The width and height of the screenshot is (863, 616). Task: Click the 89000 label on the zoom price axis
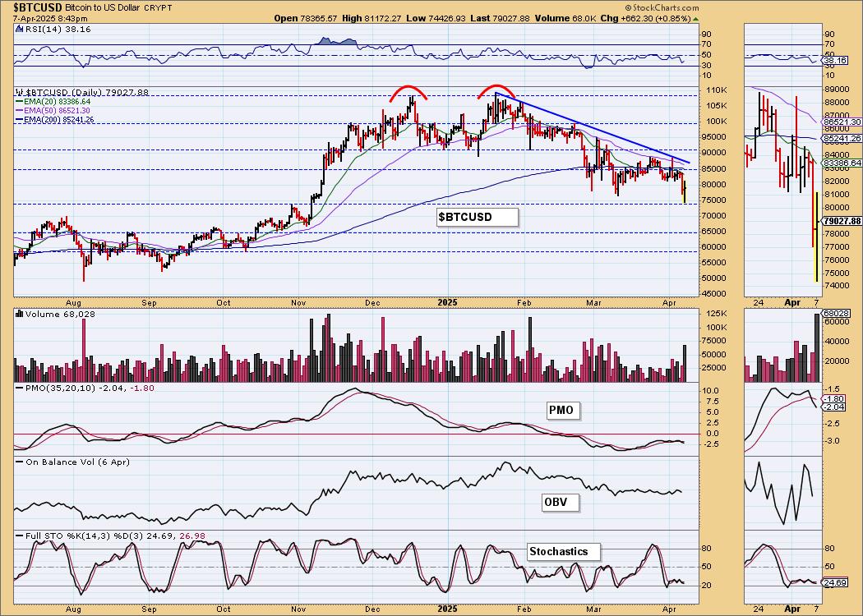coord(838,89)
